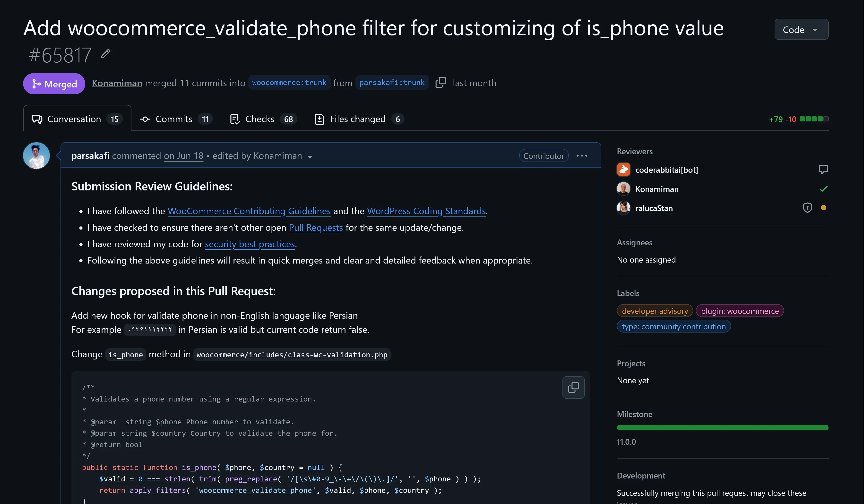Open parsakafi avatar thumbnail

click(36, 156)
